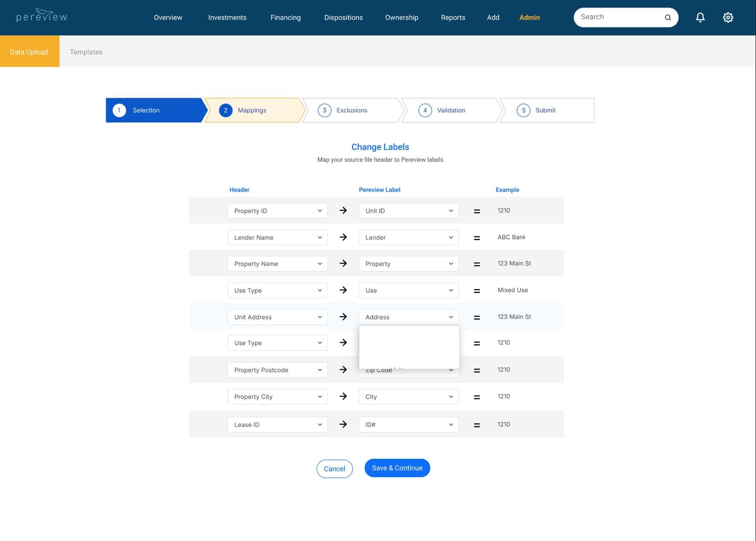
Task: Focus the Search field
Action: coord(626,17)
